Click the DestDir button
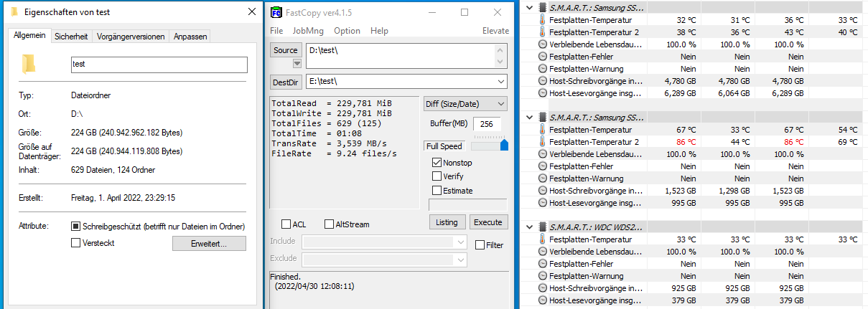 pos(286,82)
